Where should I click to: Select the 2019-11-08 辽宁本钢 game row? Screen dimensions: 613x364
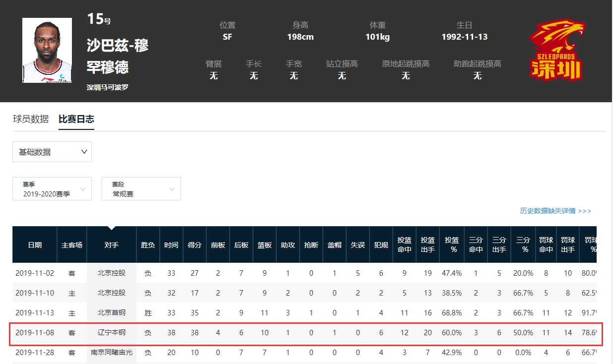pos(306,333)
